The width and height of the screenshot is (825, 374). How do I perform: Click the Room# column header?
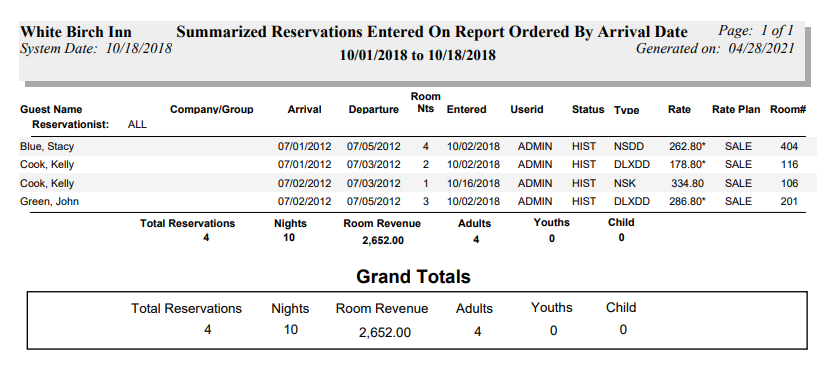coord(788,109)
